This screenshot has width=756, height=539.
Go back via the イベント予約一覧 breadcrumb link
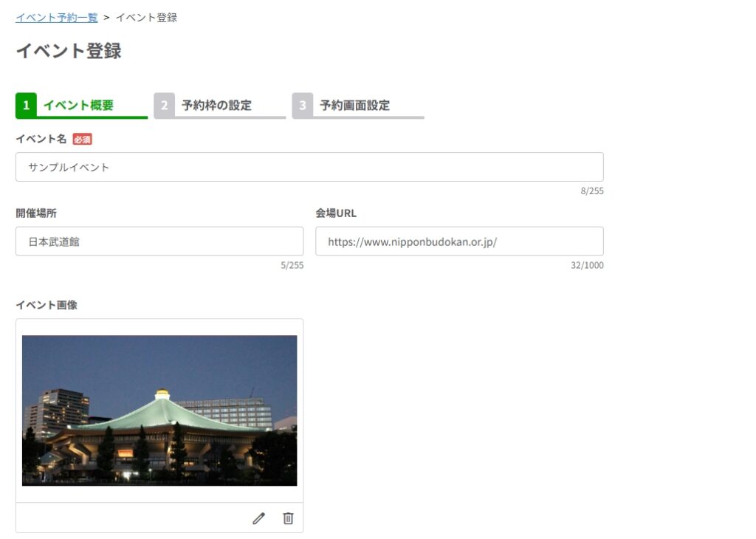tap(56, 17)
